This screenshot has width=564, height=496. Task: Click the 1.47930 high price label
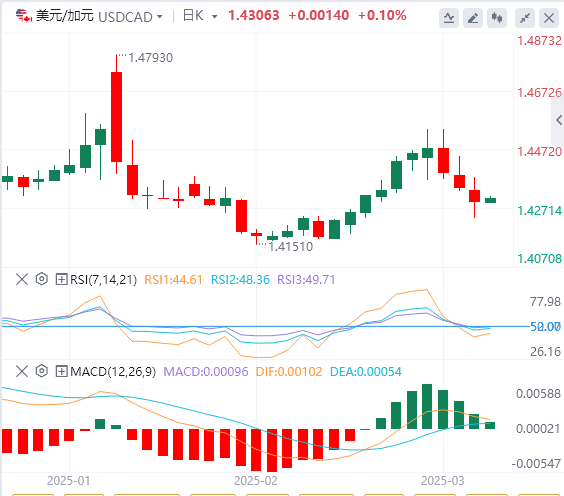(x=151, y=58)
